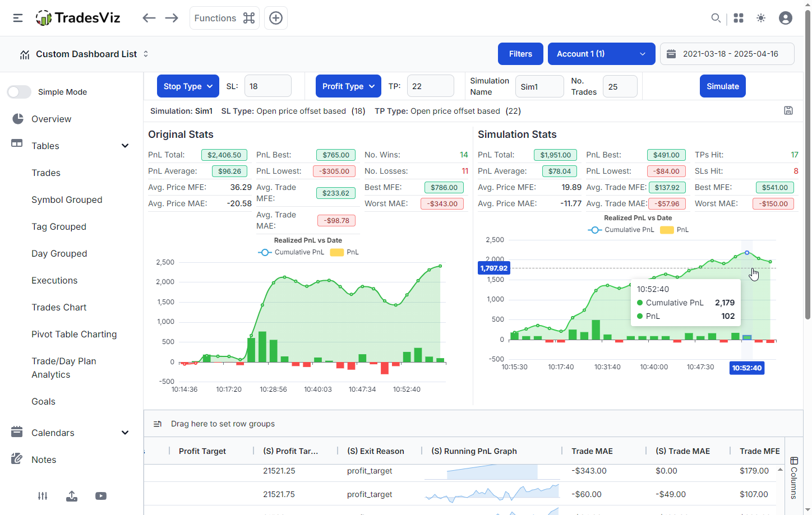The height and width of the screenshot is (515, 812).
Task: Open the Profit Type dropdown
Action: point(348,86)
